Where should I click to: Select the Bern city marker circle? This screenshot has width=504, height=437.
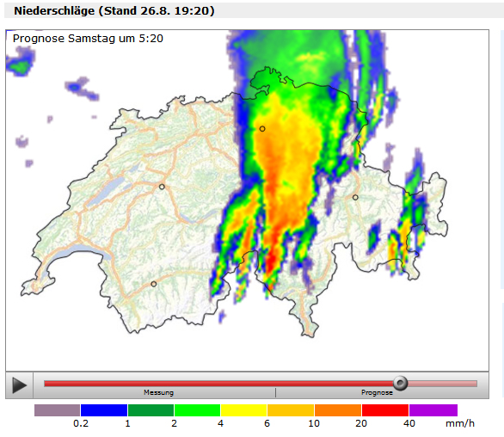[162, 187]
